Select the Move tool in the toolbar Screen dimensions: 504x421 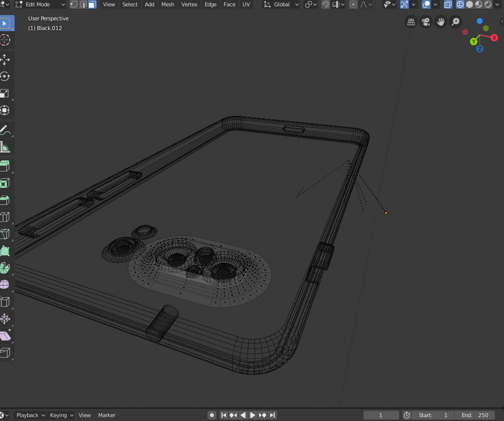[6, 59]
